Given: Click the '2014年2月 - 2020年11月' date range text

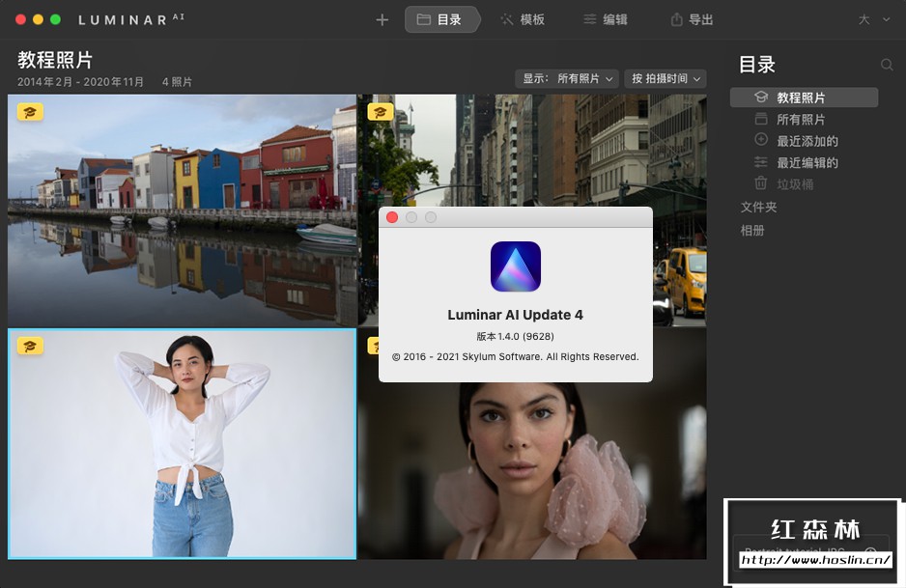Looking at the screenshot, I should tap(80, 82).
